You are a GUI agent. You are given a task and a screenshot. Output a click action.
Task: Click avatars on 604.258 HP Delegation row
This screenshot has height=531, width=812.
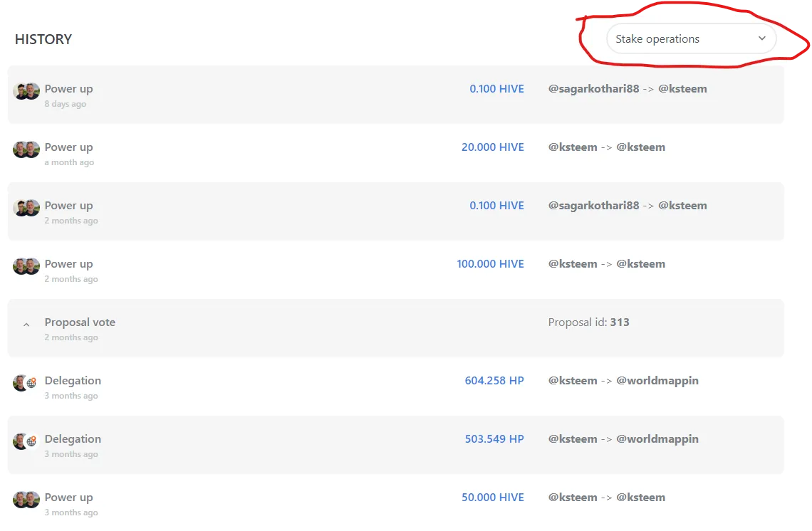pos(25,383)
